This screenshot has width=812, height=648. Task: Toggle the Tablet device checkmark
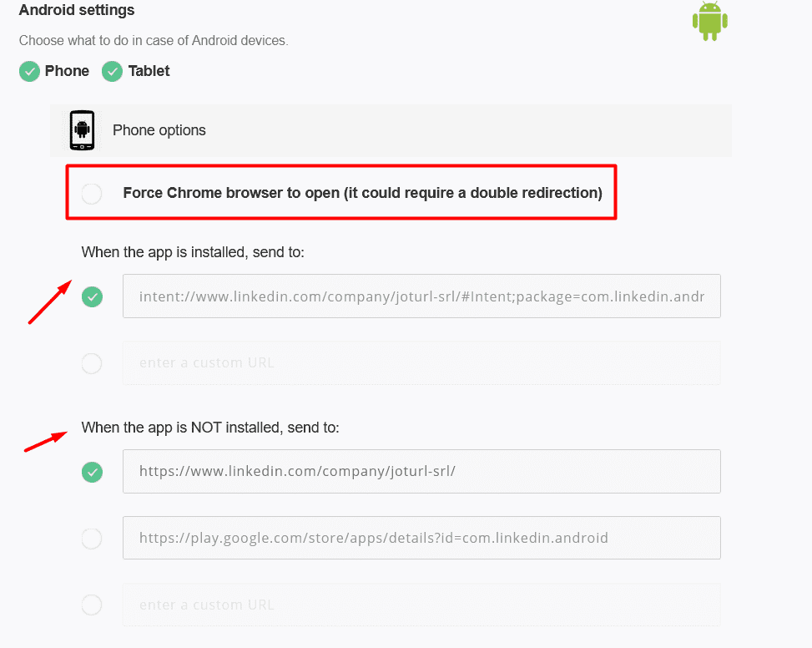click(112, 72)
